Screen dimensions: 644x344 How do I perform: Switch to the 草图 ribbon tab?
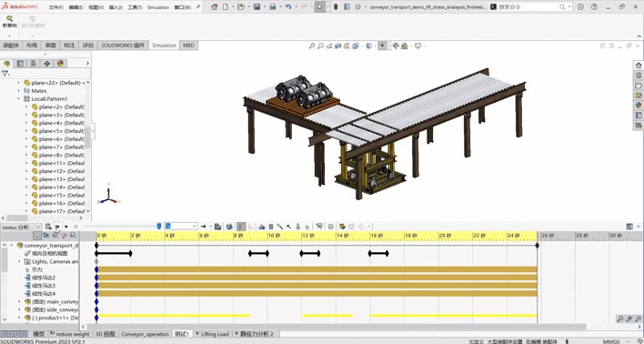(x=51, y=46)
